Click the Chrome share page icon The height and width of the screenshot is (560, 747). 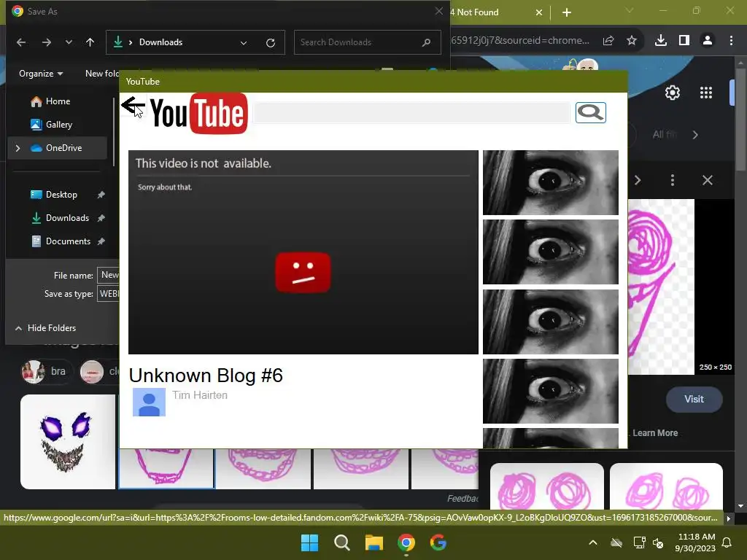(x=608, y=41)
